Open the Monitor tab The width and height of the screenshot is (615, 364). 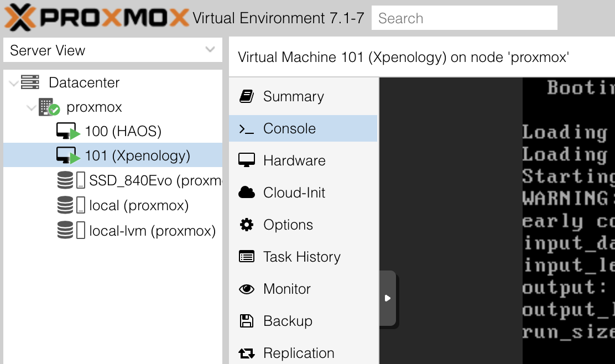point(303,289)
